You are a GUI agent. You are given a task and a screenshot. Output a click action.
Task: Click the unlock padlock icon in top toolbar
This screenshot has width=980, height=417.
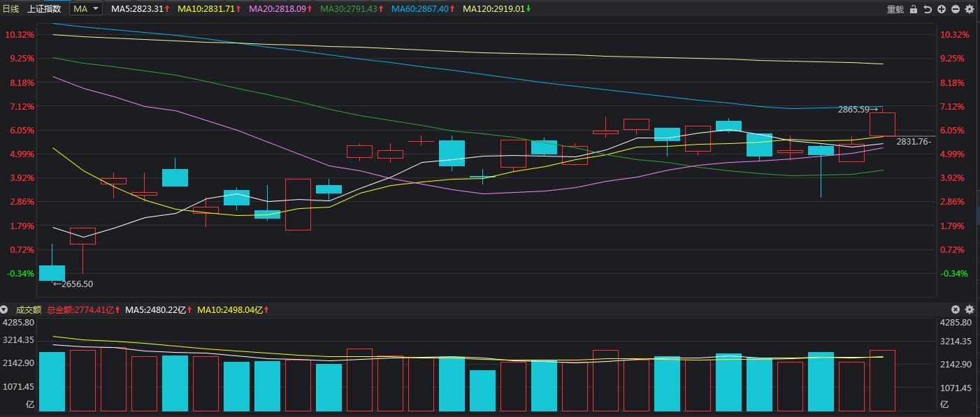[x=914, y=9]
